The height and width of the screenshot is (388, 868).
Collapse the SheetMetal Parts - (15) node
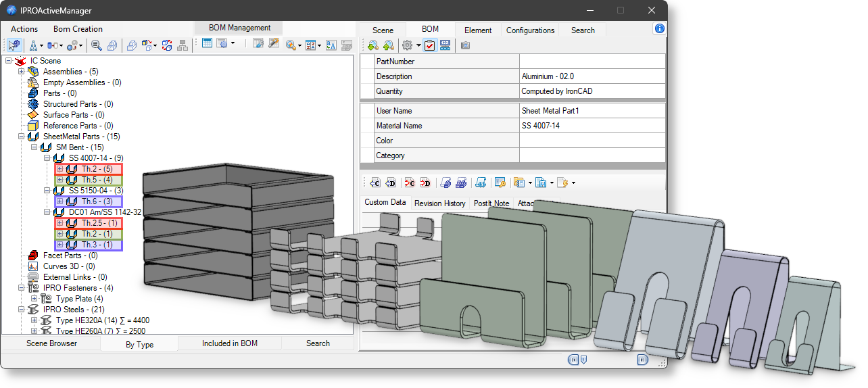pos(21,137)
